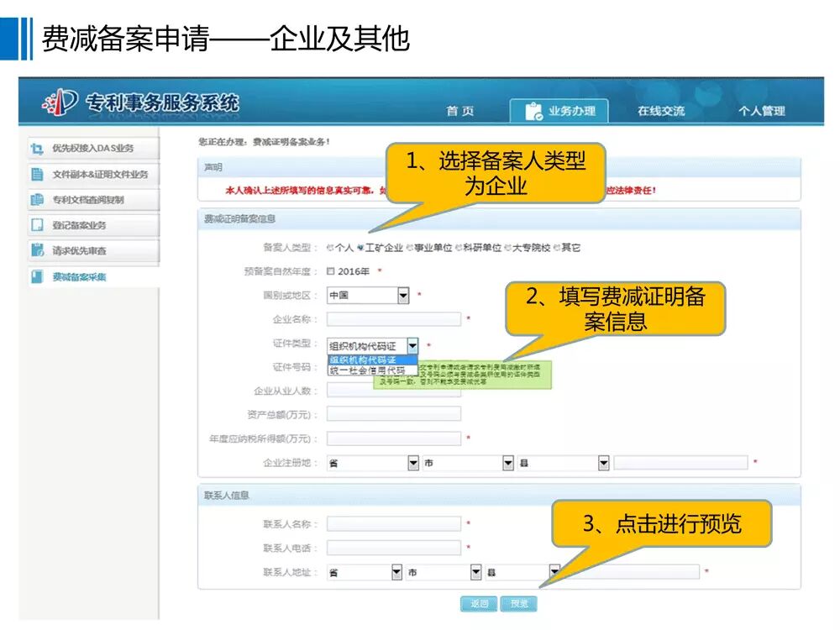This screenshot has width=840, height=630.
Task: Select the 个人 radio button
Action: [x=330, y=248]
